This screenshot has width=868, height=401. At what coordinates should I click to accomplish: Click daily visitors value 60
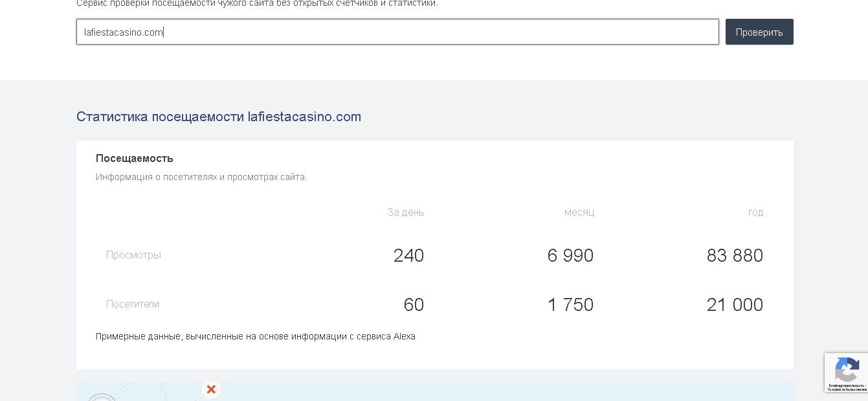point(414,304)
